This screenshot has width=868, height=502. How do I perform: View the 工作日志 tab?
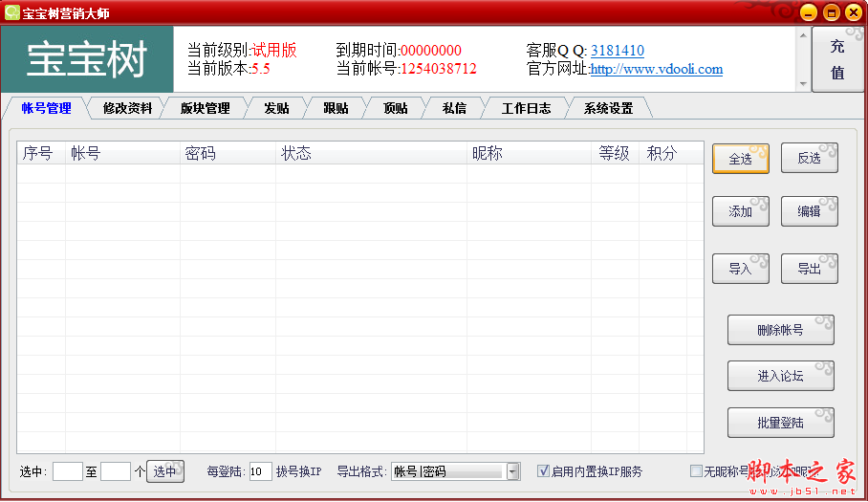526,108
